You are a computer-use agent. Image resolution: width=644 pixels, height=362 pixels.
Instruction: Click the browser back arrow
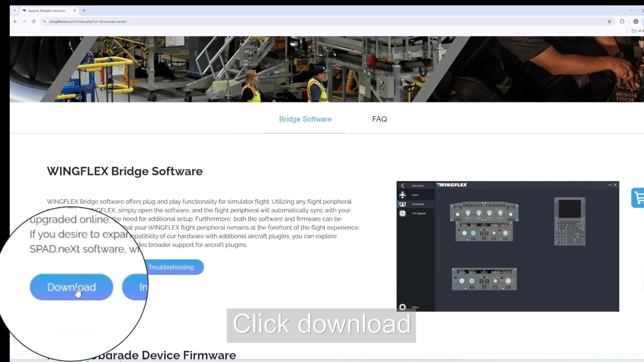pyautogui.click(x=15, y=21)
